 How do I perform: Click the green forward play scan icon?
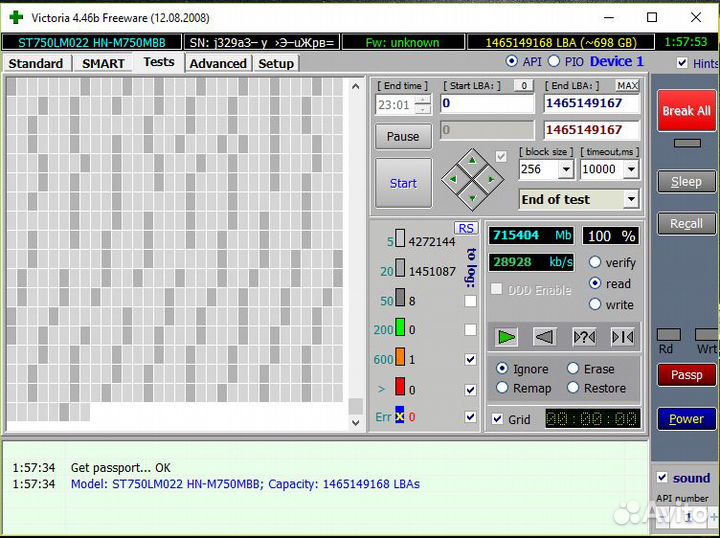click(507, 337)
